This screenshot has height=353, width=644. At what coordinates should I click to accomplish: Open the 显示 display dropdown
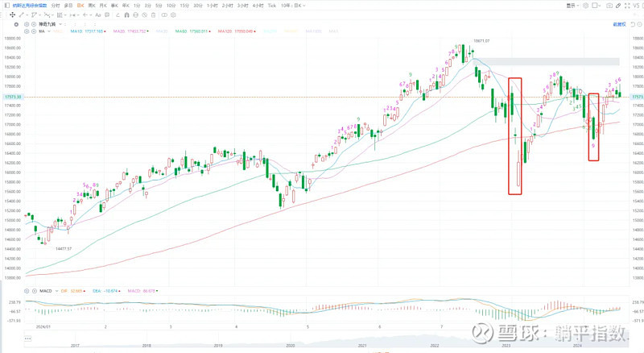(x=572, y=5)
